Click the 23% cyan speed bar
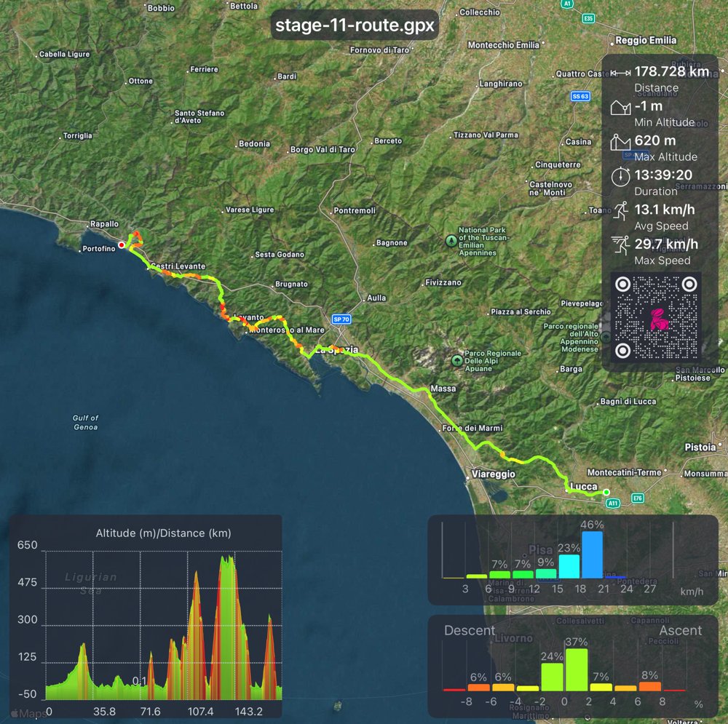Screen dimensions: 728x724 click(569, 566)
